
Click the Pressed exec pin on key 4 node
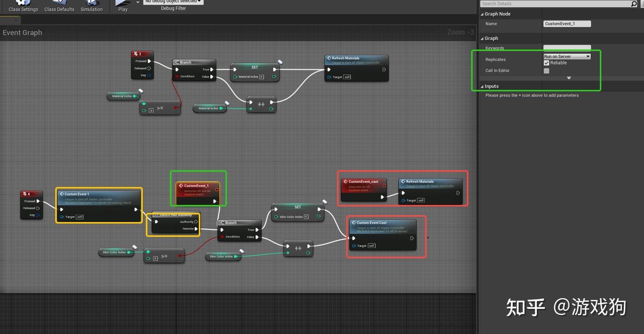tap(38, 201)
